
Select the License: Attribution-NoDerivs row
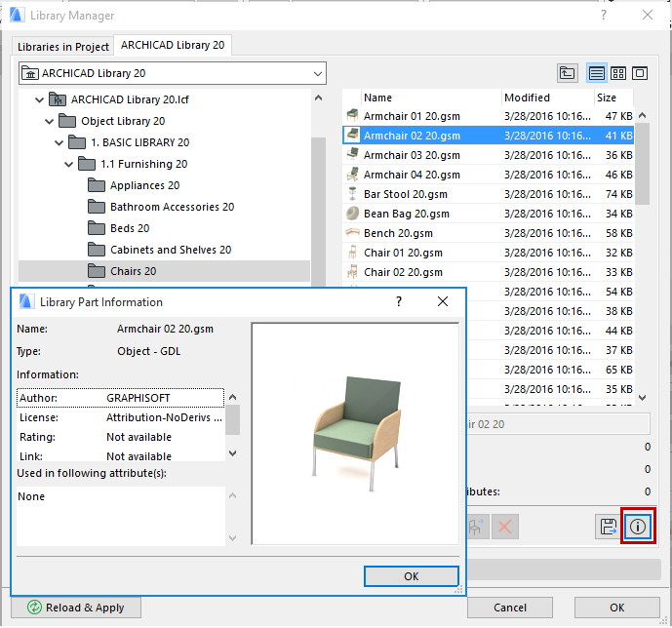[x=120, y=417]
